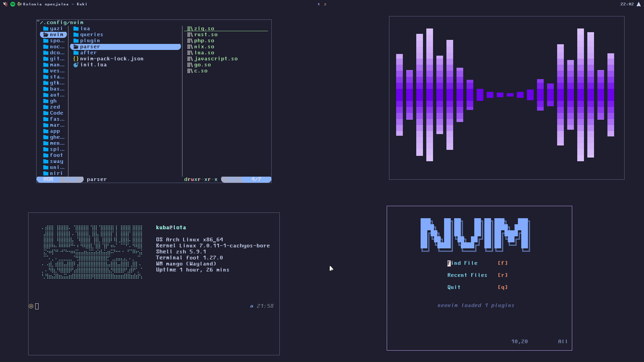644x362 pixels.
Task: Click the library icon beside rust.so
Action: (x=190, y=35)
